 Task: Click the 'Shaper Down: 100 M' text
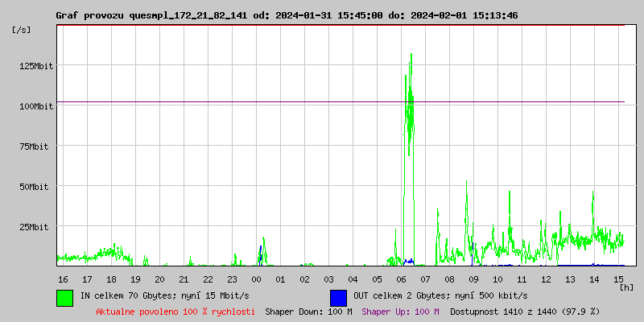308,311
